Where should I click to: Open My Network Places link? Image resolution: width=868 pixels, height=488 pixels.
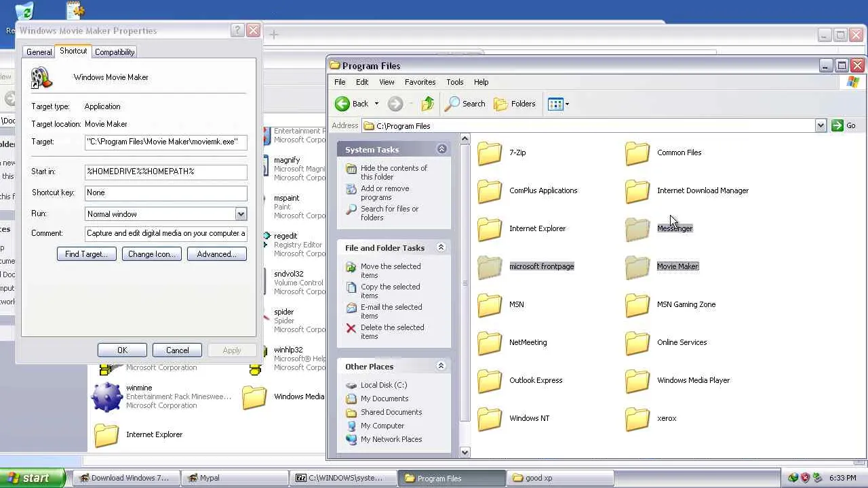pos(391,439)
